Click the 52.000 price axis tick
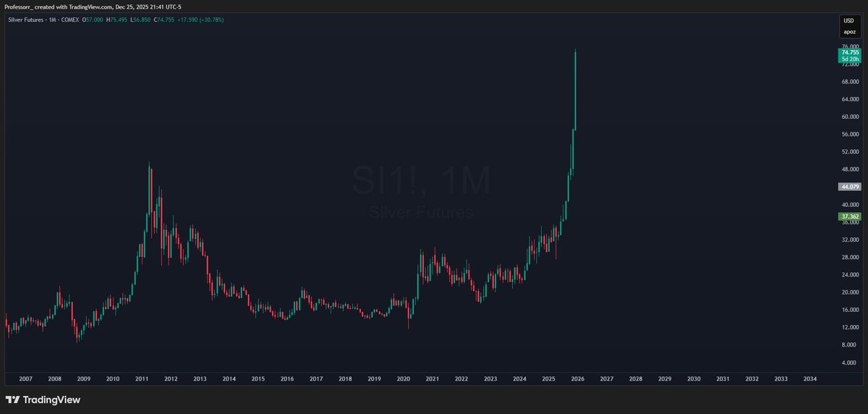The height and width of the screenshot is (414, 868). tap(849, 152)
